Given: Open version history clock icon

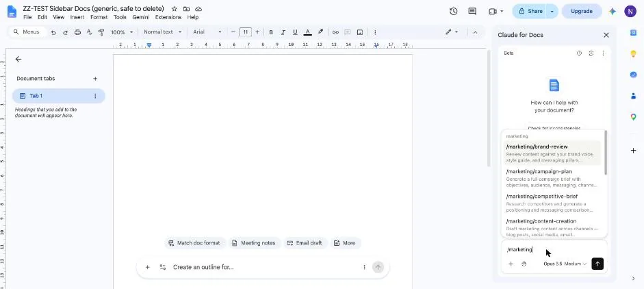Looking at the screenshot, I should tap(454, 11).
